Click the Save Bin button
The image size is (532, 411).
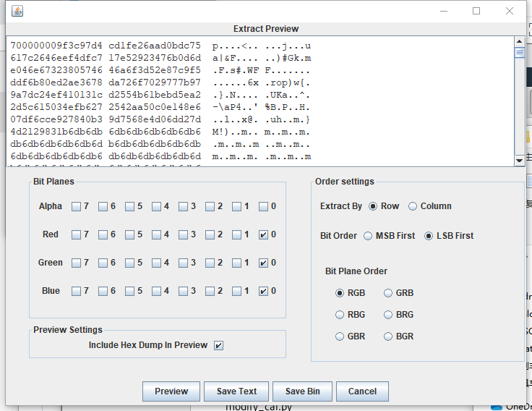[302, 391]
